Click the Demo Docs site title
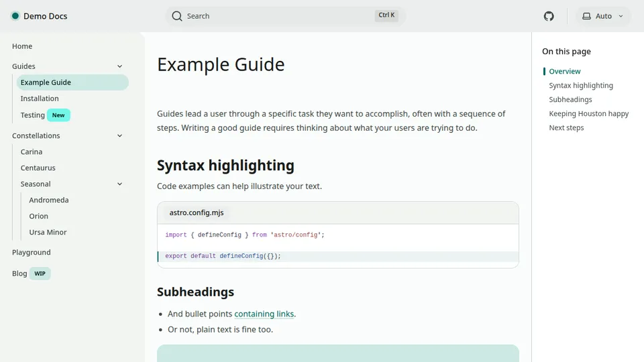Image resolution: width=644 pixels, height=362 pixels. 45,16
